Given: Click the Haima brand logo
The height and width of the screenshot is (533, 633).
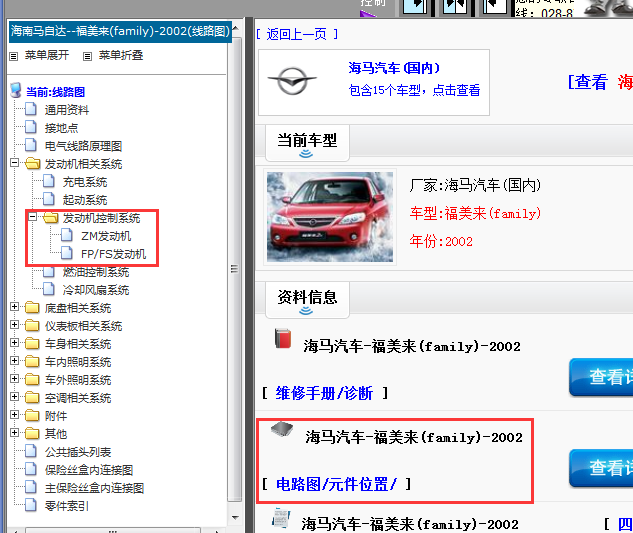Looking at the screenshot, I should [292, 81].
